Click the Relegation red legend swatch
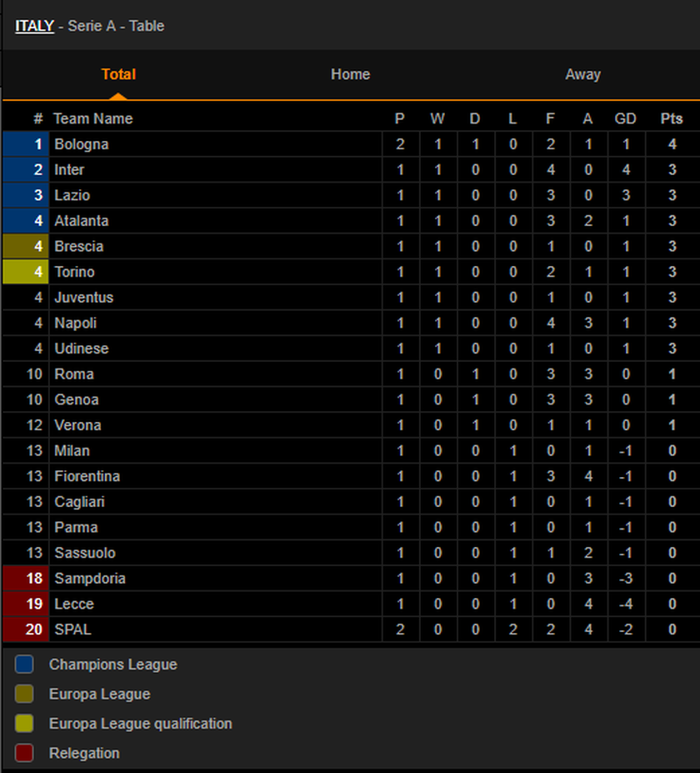700x773 pixels. tap(24, 753)
